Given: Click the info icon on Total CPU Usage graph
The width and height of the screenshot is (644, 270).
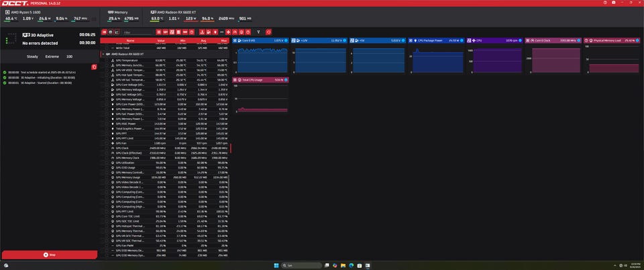Looking at the screenshot, I should [x=286, y=80].
